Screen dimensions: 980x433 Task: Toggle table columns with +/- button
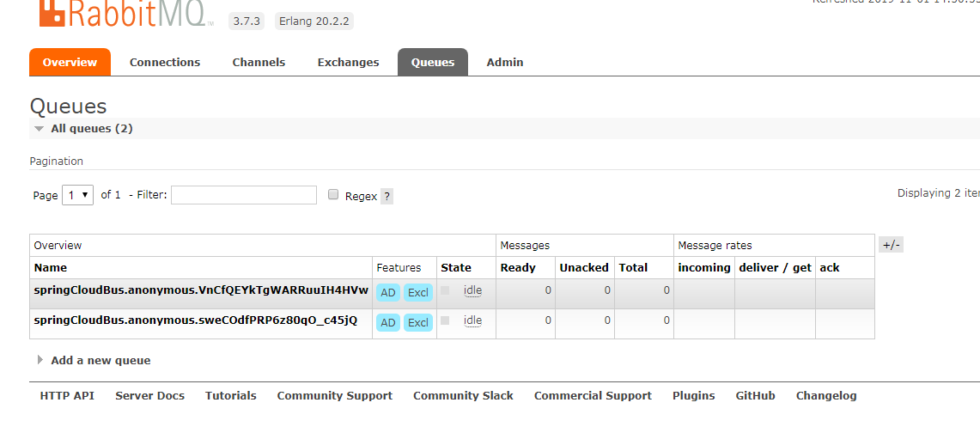pyautogui.click(x=891, y=245)
